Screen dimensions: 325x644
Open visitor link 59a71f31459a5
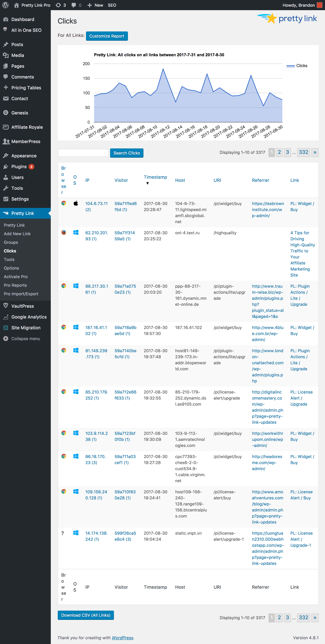(125, 236)
